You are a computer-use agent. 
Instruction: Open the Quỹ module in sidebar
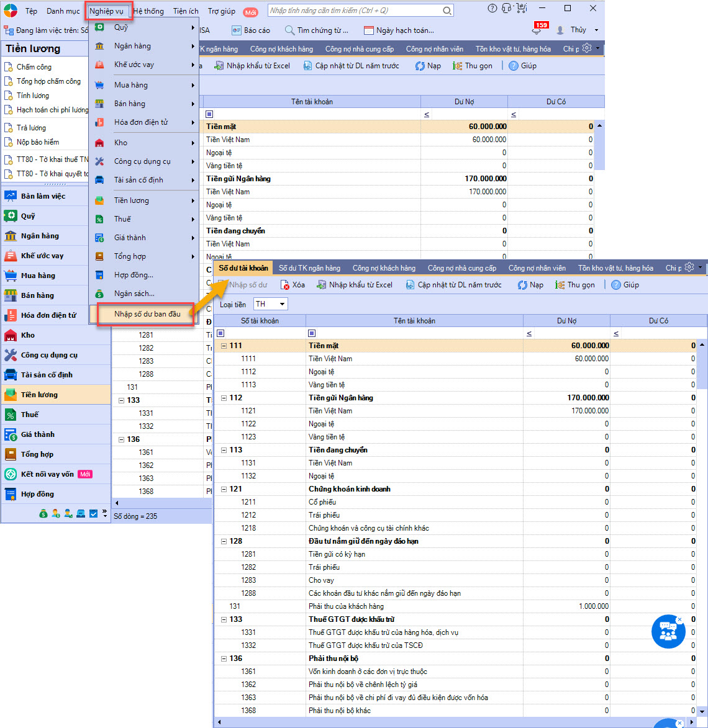click(x=28, y=216)
